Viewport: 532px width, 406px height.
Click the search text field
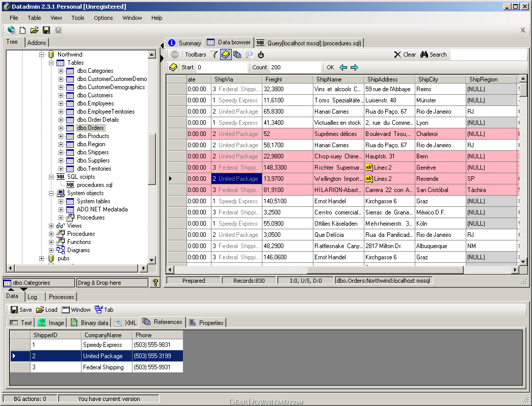coord(489,55)
